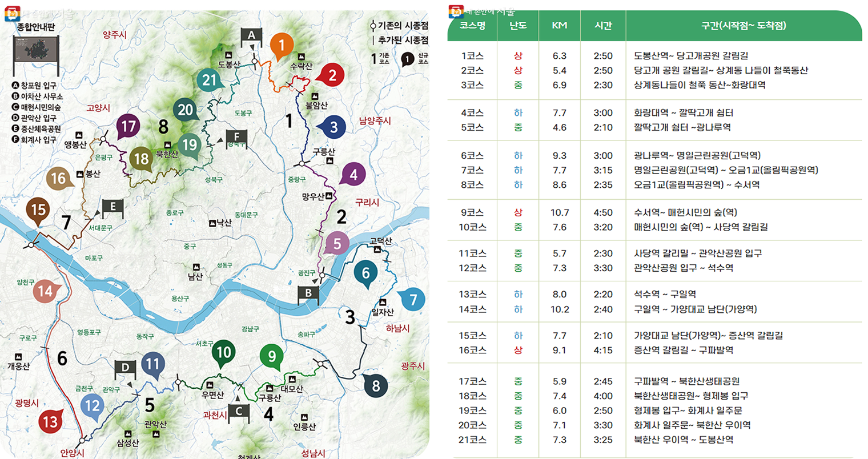Click the 추가된 시종점 legend text
Screen dimensions: 868x459
pos(403,41)
